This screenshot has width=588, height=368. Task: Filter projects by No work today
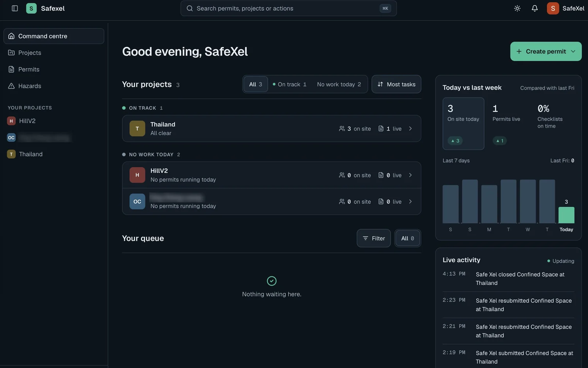click(x=339, y=84)
